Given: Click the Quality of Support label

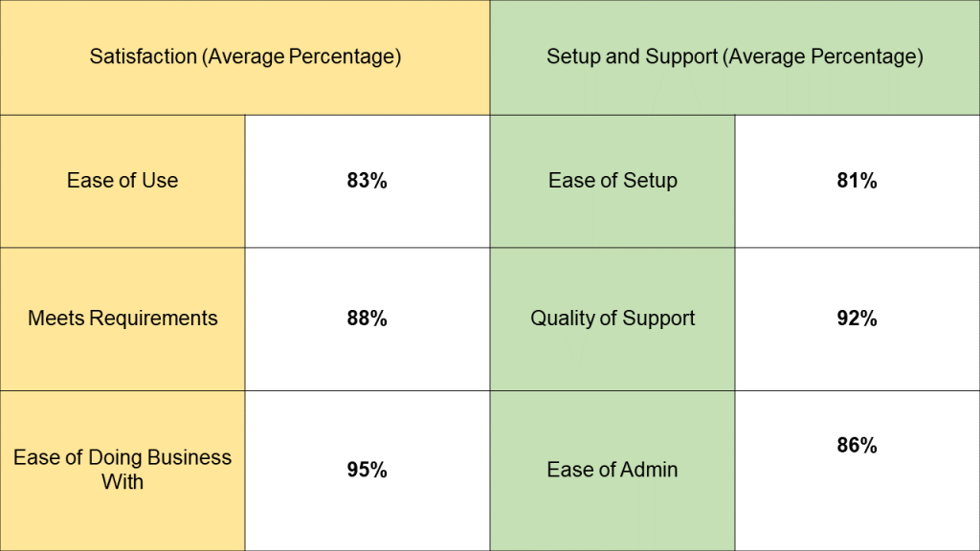Looking at the screenshot, I should coord(612,320).
